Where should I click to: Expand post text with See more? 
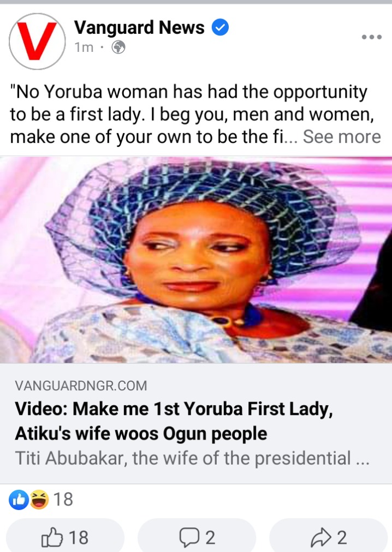[x=342, y=136]
